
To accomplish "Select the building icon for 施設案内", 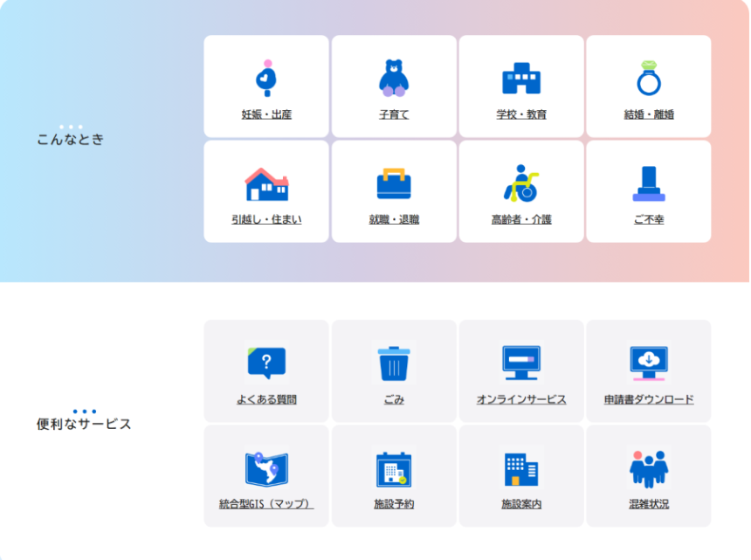I will click(521, 468).
